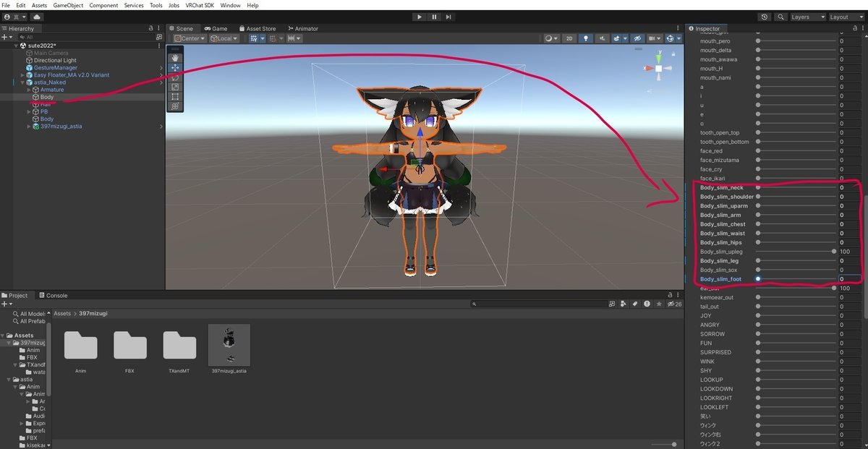Select the Rect tool
The height and width of the screenshot is (449, 868).
click(174, 96)
